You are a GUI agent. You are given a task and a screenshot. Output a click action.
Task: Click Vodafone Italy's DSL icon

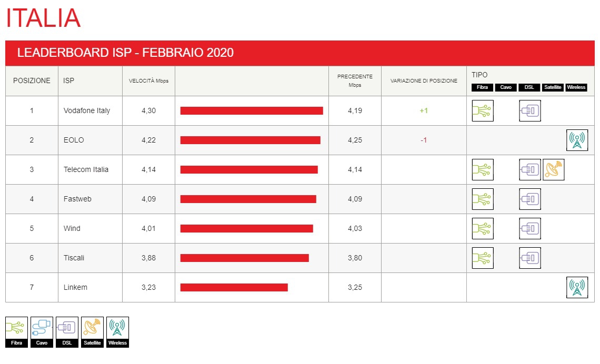(x=530, y=110)
